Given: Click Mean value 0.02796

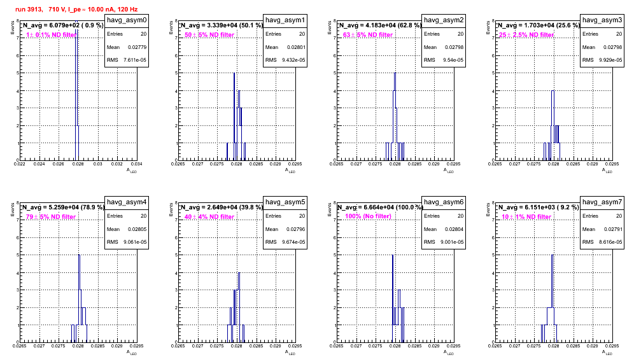Looking at the screenshot, I should coord(296,229).
